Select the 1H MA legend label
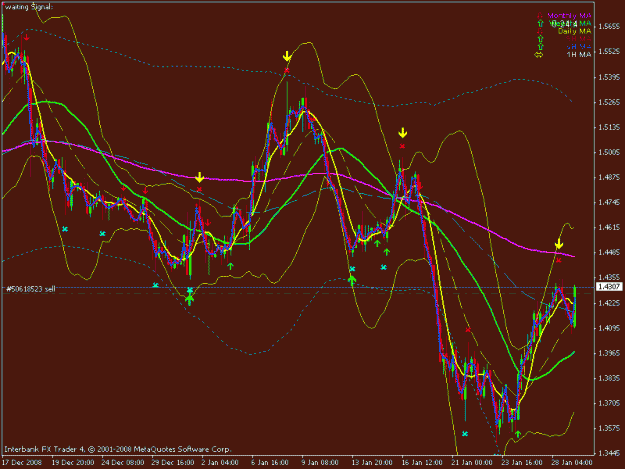Screen dimensions: 625x469 [x=579, y=55]
